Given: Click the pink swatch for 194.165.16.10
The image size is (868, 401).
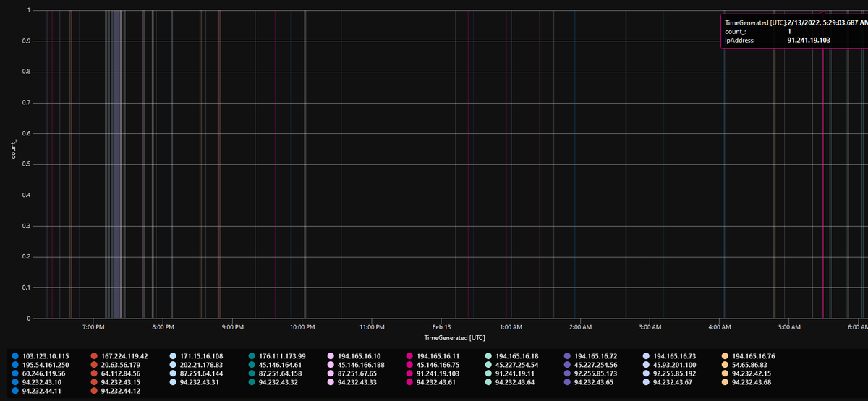Looking at the screenshot, I should coord(331,356).
